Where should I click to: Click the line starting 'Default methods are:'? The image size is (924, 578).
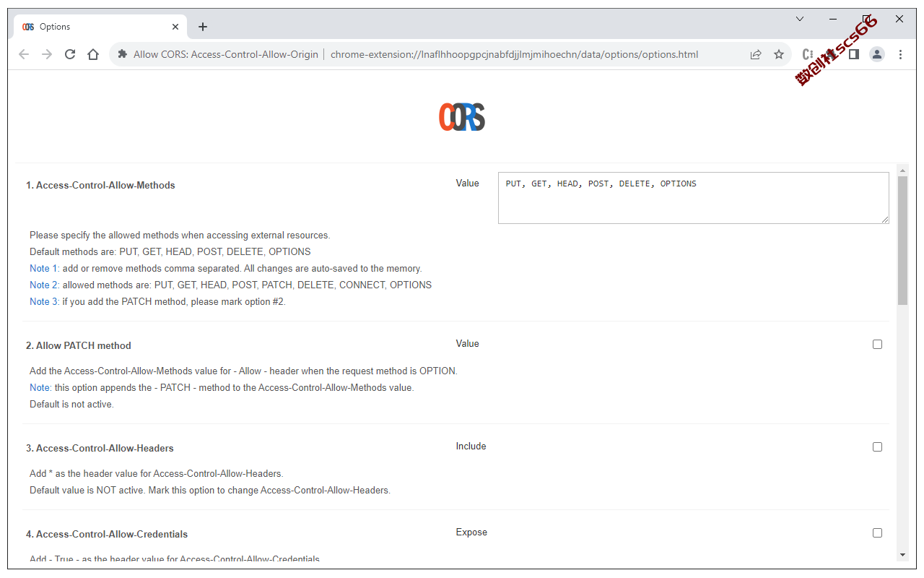tap(170, 252)
